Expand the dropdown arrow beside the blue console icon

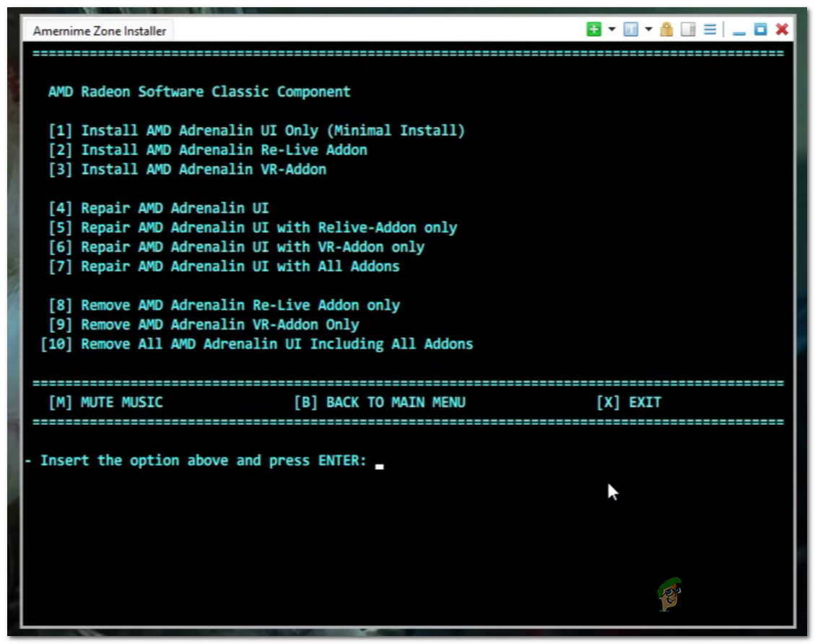point(649,29)
